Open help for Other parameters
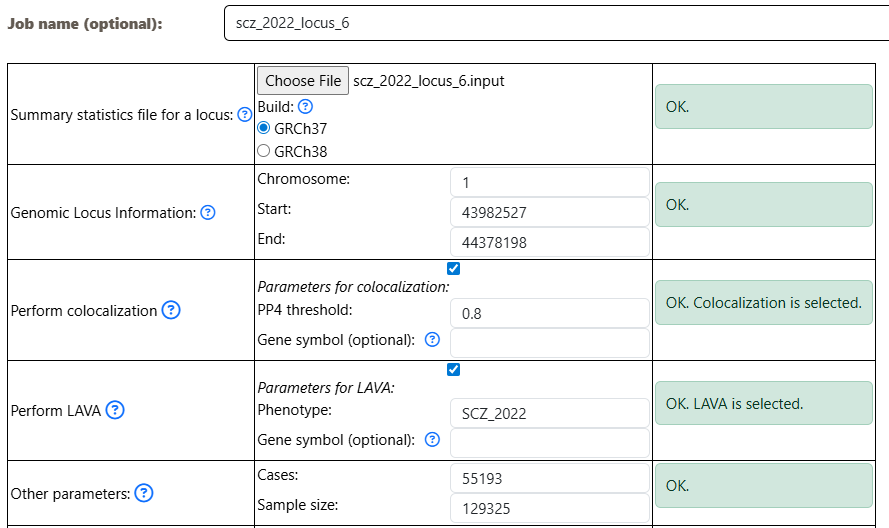 [x=144, y=493]
